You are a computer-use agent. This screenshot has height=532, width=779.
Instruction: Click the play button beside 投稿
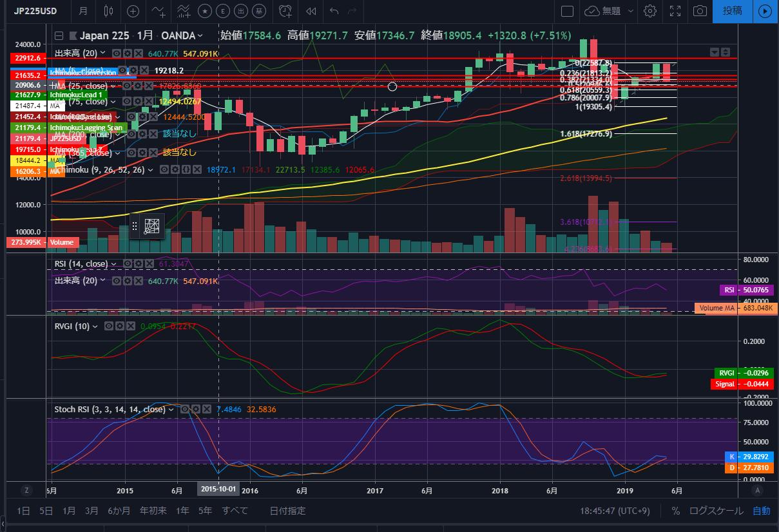click(x=765, y=11)
